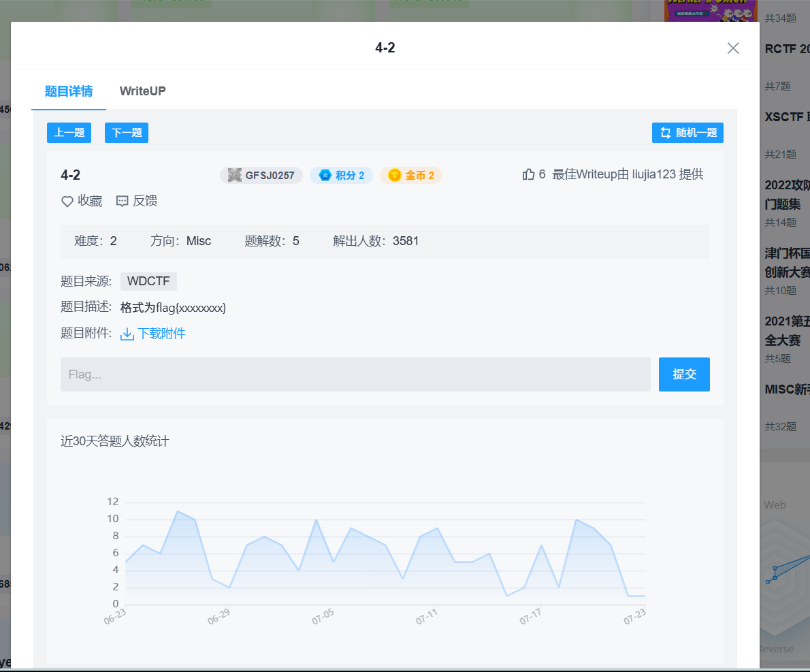
Task: Open feedback via the 反馈 speech bubble icon
Action: click(122, 201)
